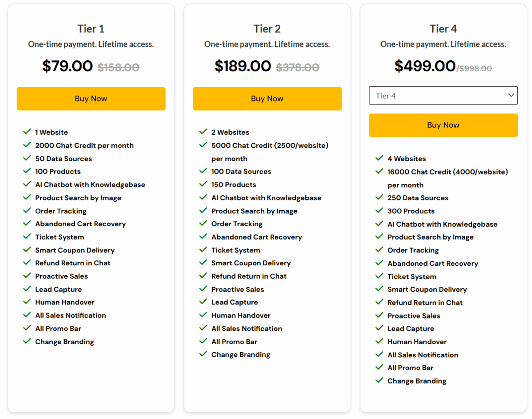Click 'Product Search by Image' in Tier 2

254,211
